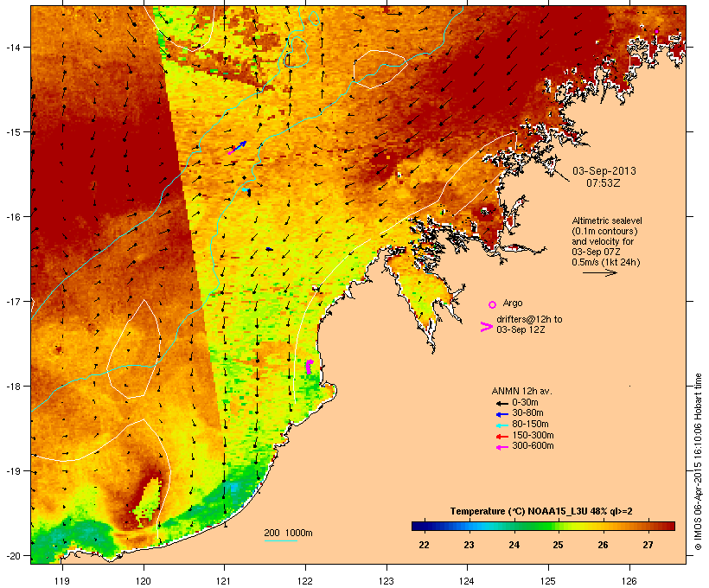This screenshot has width=709, height=588.
Task: Click the red 150-300m arrow in ANMN legend
Action: coord(501,436)
